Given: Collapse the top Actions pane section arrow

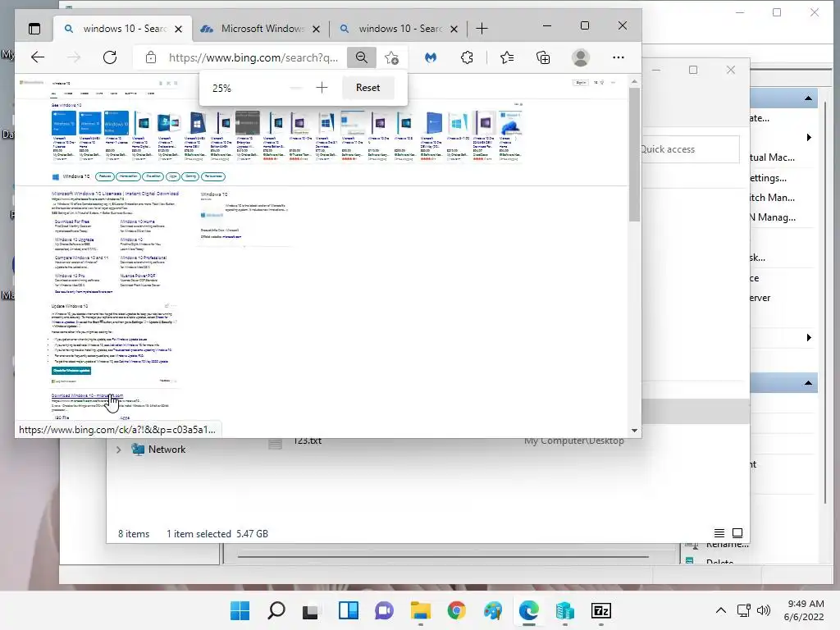Looking at the screenshot, I should click(x=808, y=98).
